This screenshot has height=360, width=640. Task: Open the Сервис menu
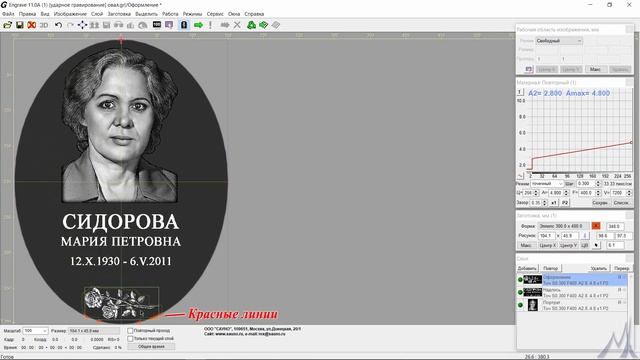215,14
